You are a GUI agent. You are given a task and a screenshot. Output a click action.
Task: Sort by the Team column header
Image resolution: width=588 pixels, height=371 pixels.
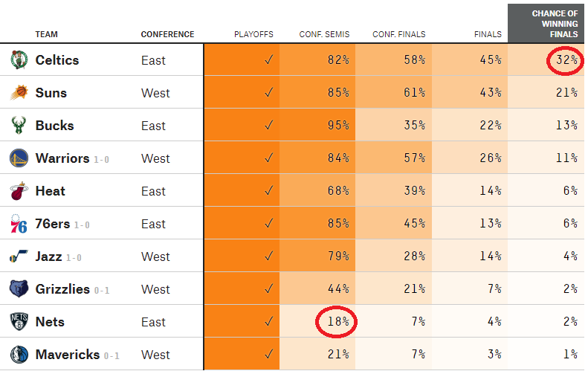(x=46, y=34)
